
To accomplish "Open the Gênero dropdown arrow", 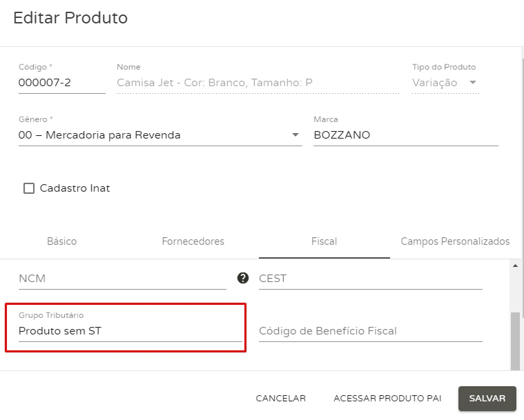I will click(295, 135).
